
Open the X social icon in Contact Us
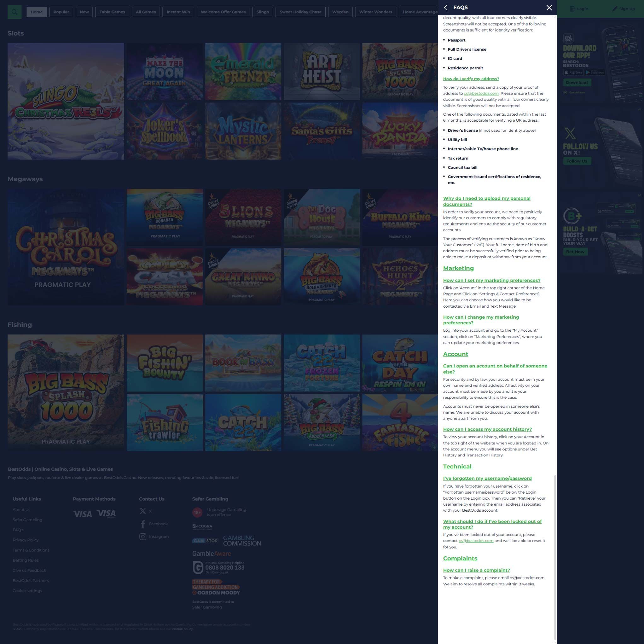(x=143, y=511)
